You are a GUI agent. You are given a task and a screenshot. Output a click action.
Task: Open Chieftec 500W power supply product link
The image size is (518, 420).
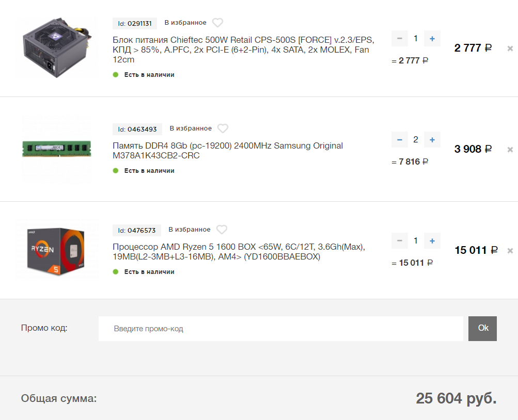pyautogui.click(x=243, y=50)
